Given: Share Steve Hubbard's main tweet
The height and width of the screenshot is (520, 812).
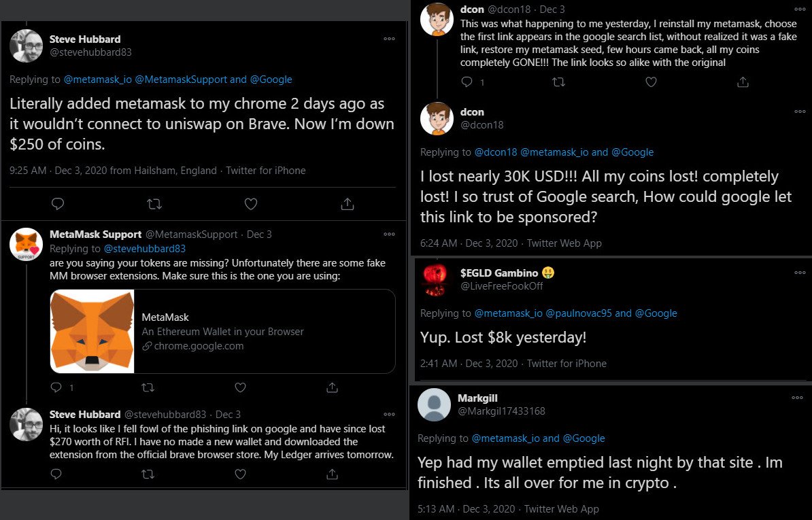Looking at the screenshot, I should (348, 204).
